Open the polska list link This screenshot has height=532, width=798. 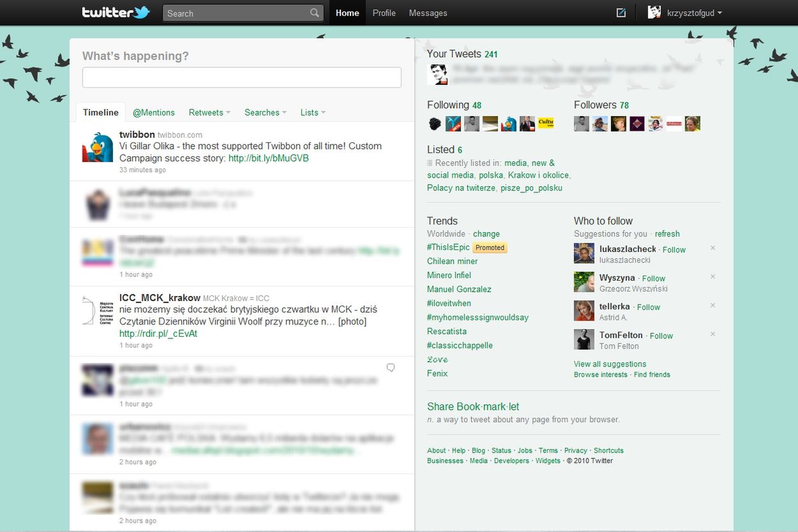point(490,175)
